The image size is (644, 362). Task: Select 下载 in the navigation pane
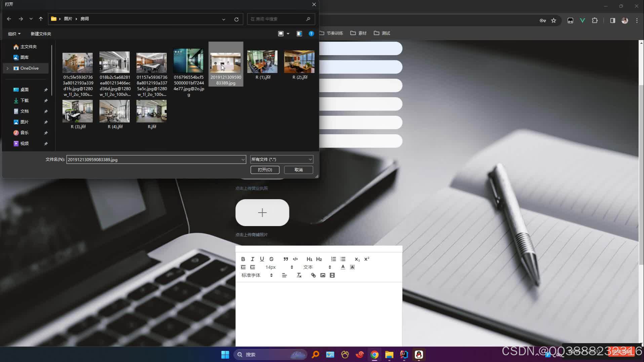[25, 101]
